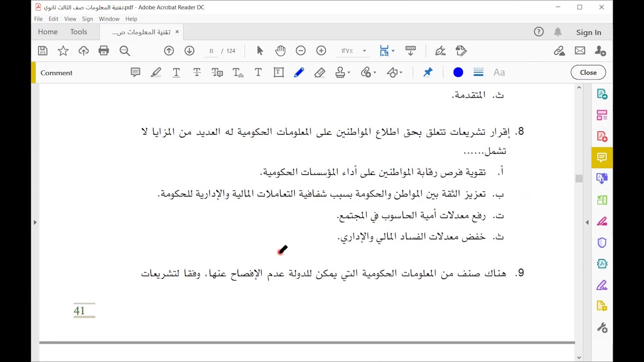644x362 pixels.
Task: Collapse the right tools pane
Action: coord(587,222)
